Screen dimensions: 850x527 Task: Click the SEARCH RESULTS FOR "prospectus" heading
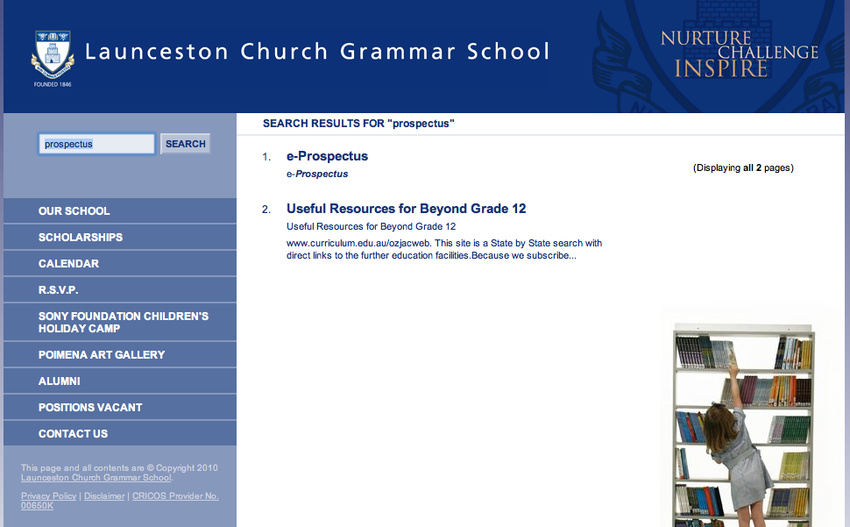(x=358, y=124)
